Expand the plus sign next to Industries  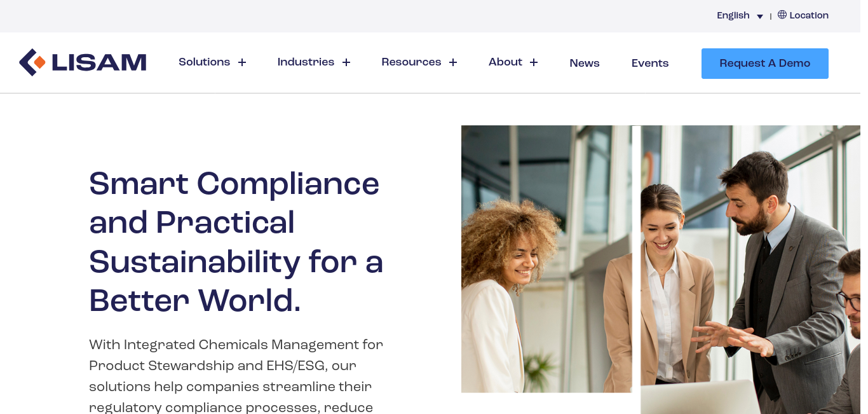346,62
